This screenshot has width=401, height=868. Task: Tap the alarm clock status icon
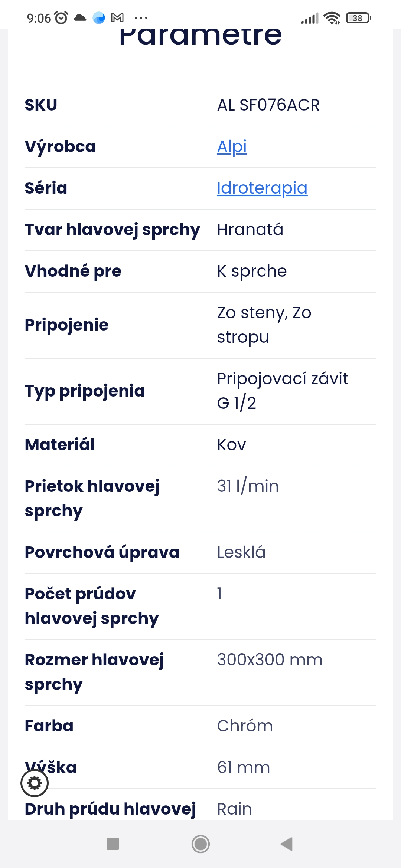coord(61,18)
